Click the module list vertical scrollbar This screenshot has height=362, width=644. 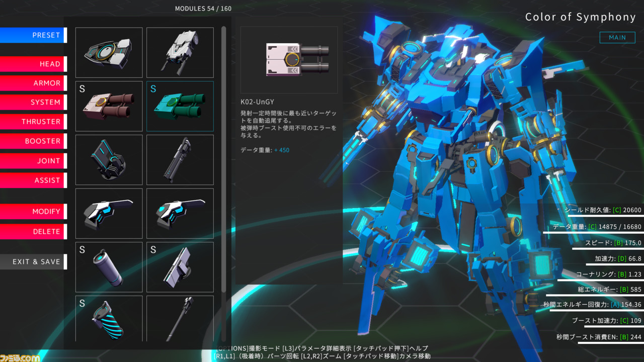click(x=224, y=160)
